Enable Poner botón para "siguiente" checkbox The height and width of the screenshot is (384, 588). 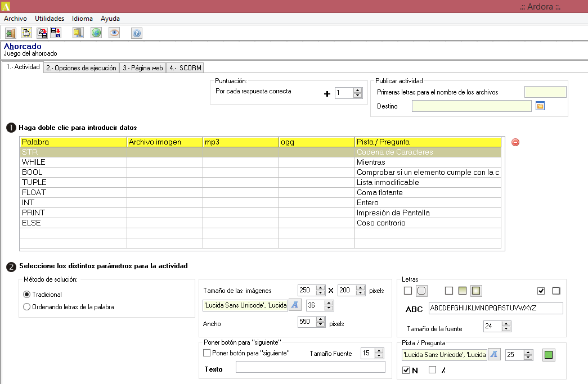pos(207,353)
